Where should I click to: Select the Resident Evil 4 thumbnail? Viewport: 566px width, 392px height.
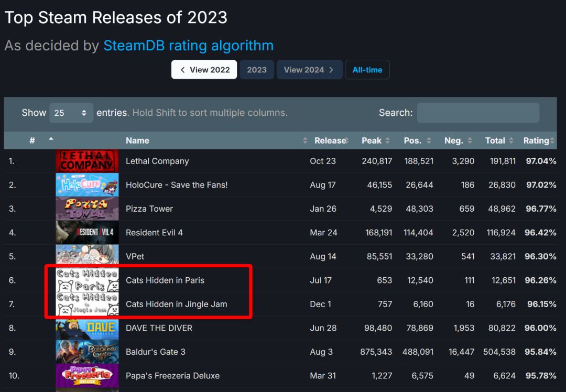tap(87, 233)
